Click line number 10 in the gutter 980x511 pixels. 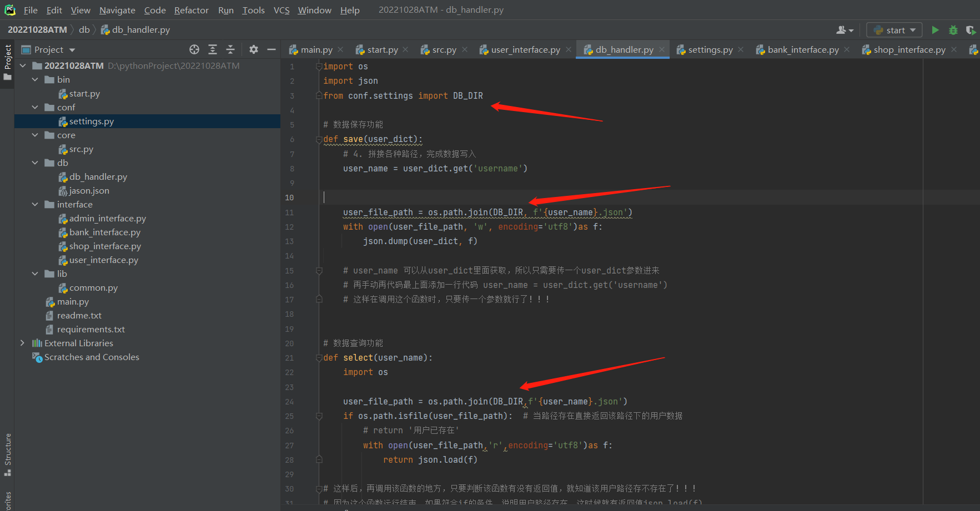point(289,198)
